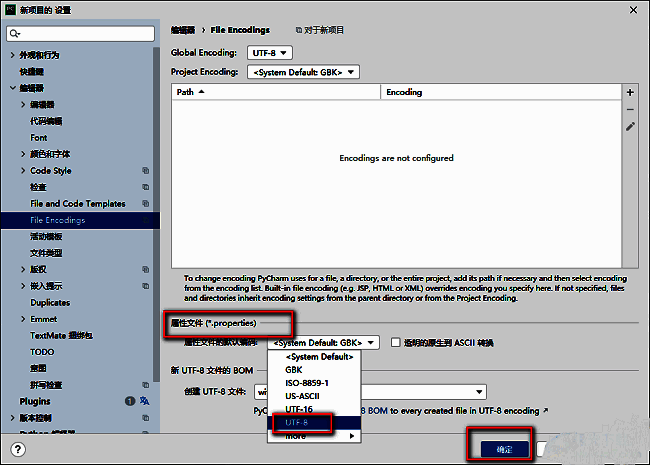Click the pencil edit icon beside table
The height and width of the screenshot is (465, 650).
630,127
